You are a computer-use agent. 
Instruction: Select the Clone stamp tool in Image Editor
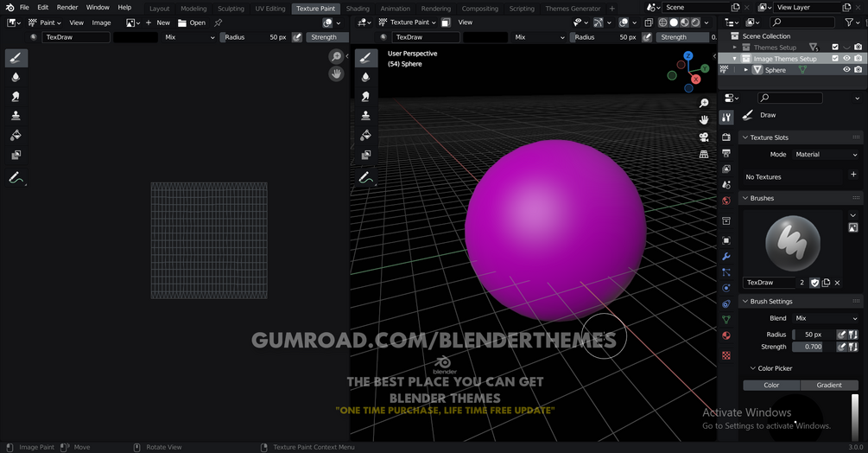click(16, 116)
